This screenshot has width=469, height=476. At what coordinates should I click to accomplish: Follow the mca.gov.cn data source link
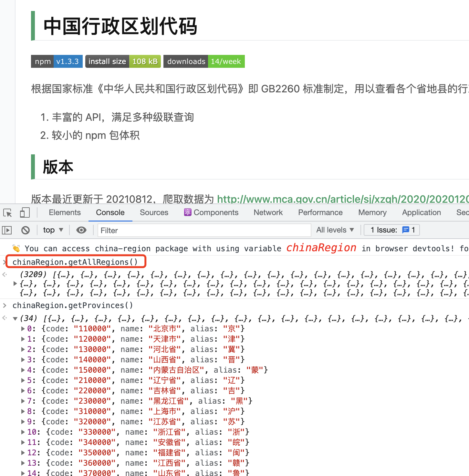[343, 199]
